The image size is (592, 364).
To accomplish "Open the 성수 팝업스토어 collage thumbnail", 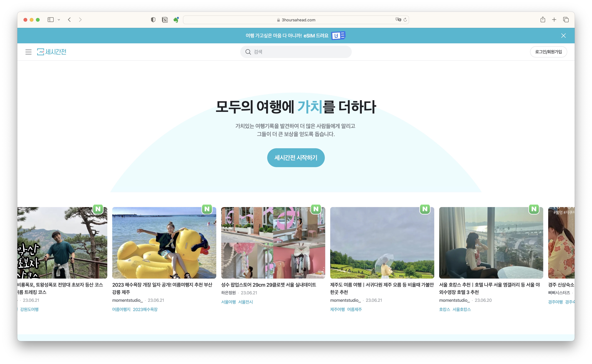I will tap(273, 243).
